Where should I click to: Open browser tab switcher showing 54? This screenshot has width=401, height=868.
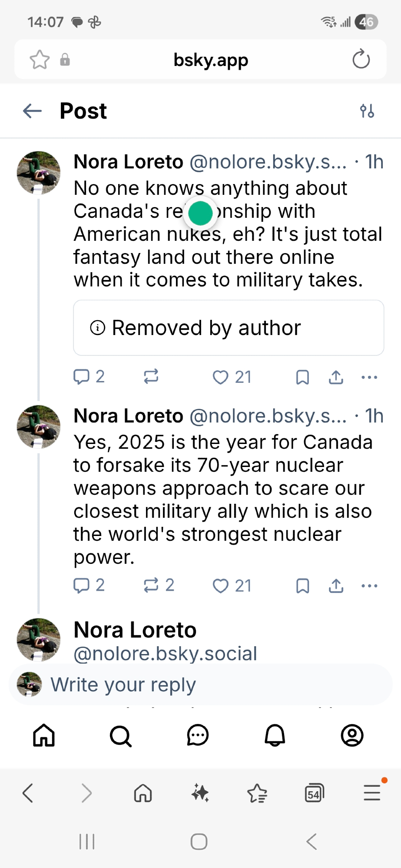point(314,793)
